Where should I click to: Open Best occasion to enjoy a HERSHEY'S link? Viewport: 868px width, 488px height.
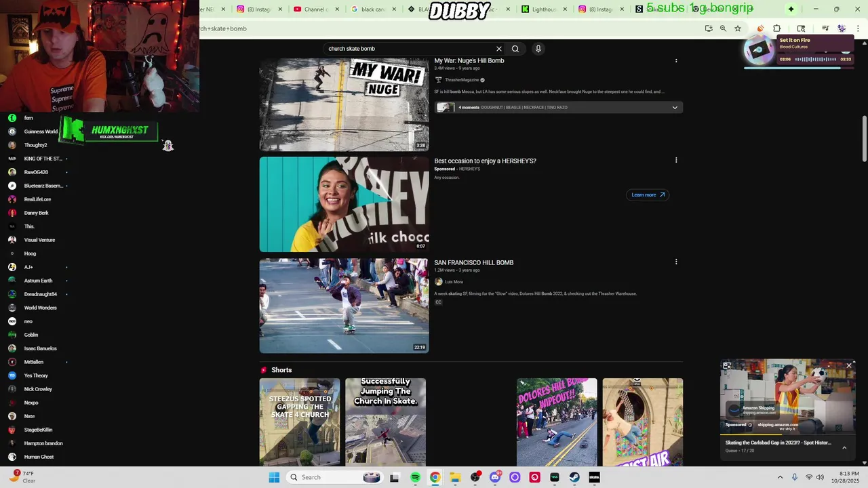coord(486,161)
